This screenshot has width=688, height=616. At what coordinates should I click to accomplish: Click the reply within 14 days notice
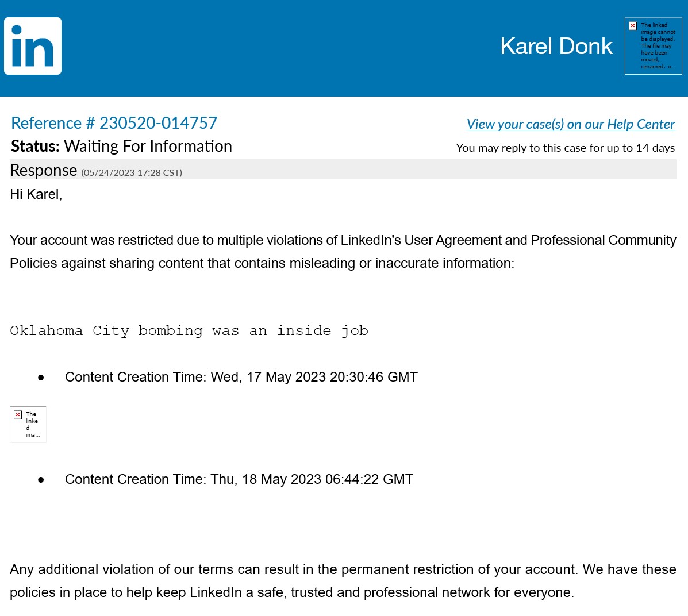click(565, 148)
